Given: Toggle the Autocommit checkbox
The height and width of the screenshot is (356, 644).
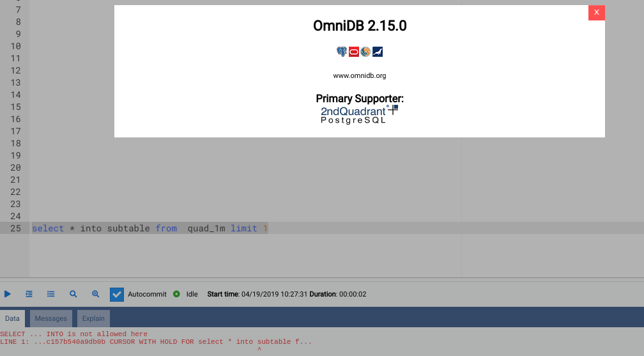Looking at the screenshot, I should 117,295.
